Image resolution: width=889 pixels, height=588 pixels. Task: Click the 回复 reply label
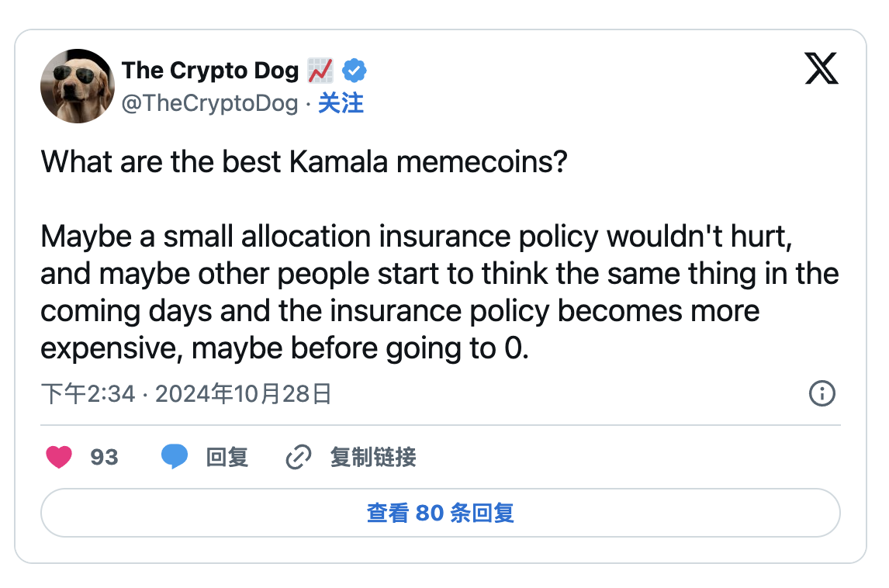tap(227, 457)
